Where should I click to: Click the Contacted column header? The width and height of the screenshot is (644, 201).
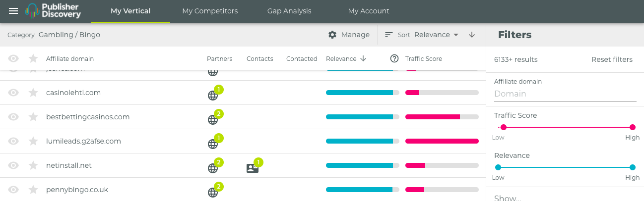point(302,58)
